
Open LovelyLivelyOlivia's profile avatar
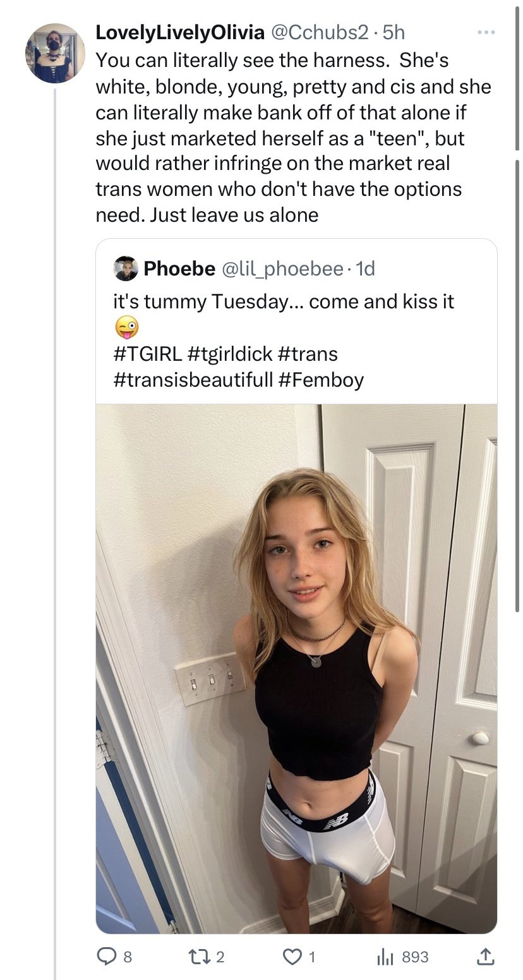[55, 53]
